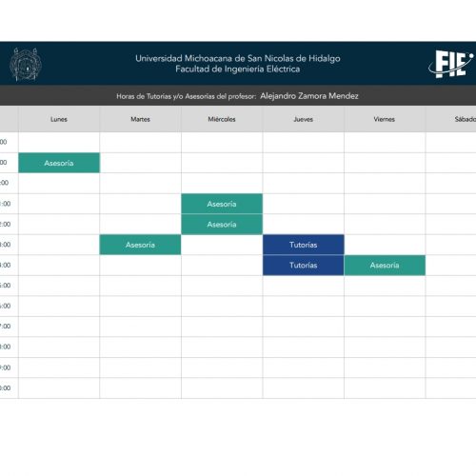The width and height of the screenshot is (476, 476).
Task: Click empty Lunes cell in first row
Action: point(59,142)
